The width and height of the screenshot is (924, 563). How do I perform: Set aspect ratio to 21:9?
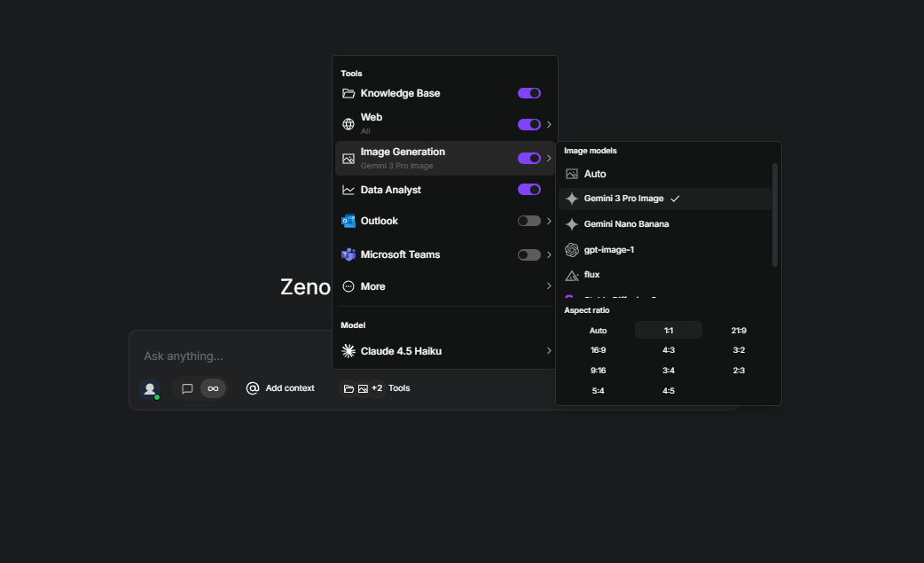(739, 331)
